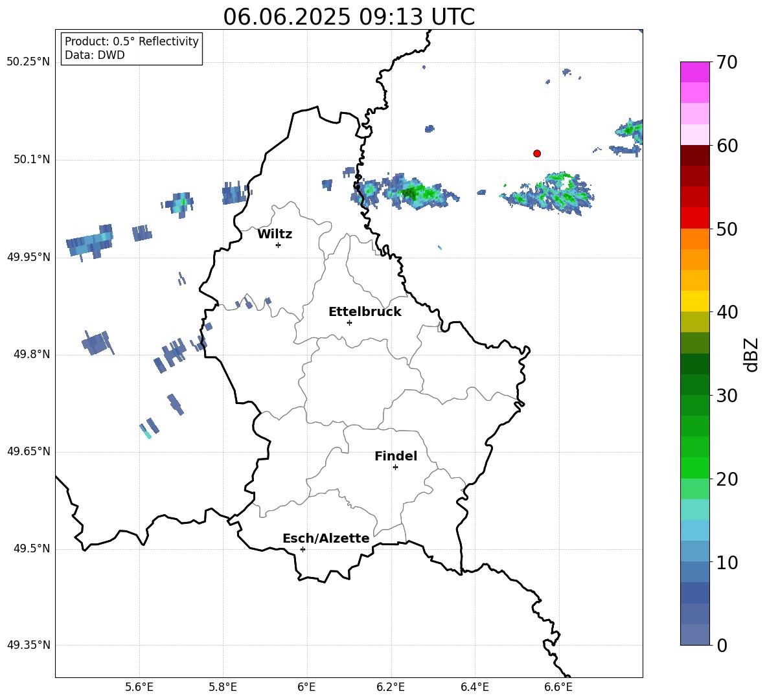This screenshot has width=767, height=700.
Task: Click the bright green swatch above 20 dBZ
Action: (x=694, y=468)
